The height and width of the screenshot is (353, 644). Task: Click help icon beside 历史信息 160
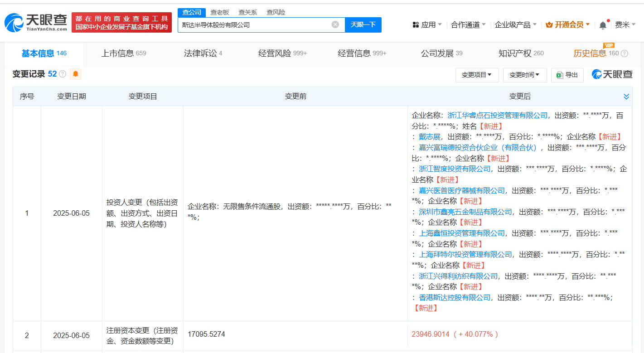click(x=625, y=53)
